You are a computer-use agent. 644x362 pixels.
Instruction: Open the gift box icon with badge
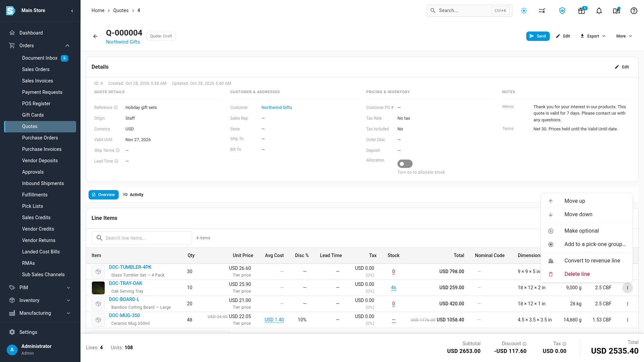point(582,11)
